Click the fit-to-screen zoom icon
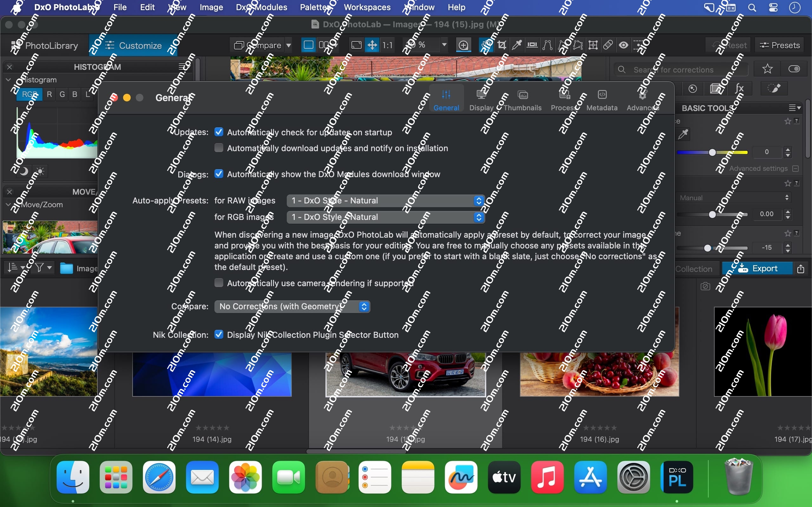The image size is (812, 507). point(356,45)
